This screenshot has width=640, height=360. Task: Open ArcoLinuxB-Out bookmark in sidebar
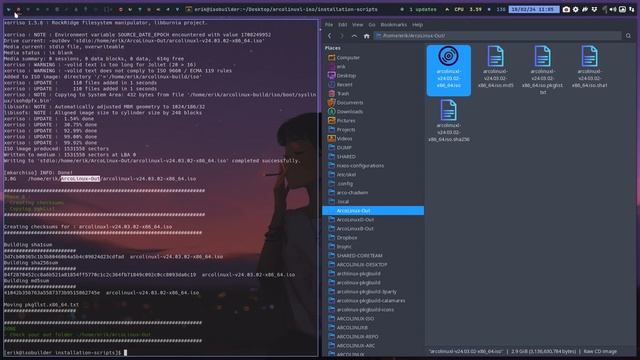351,229
